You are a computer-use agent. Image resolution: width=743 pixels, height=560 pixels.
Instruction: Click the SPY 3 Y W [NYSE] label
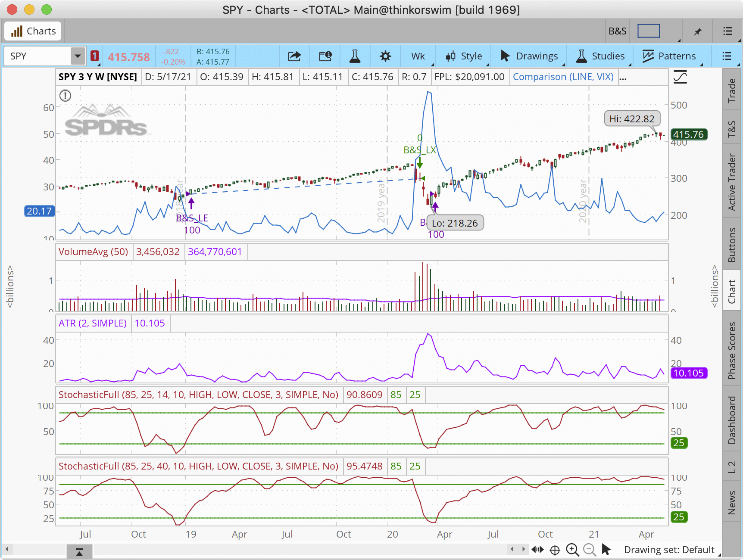pos(98,77)
